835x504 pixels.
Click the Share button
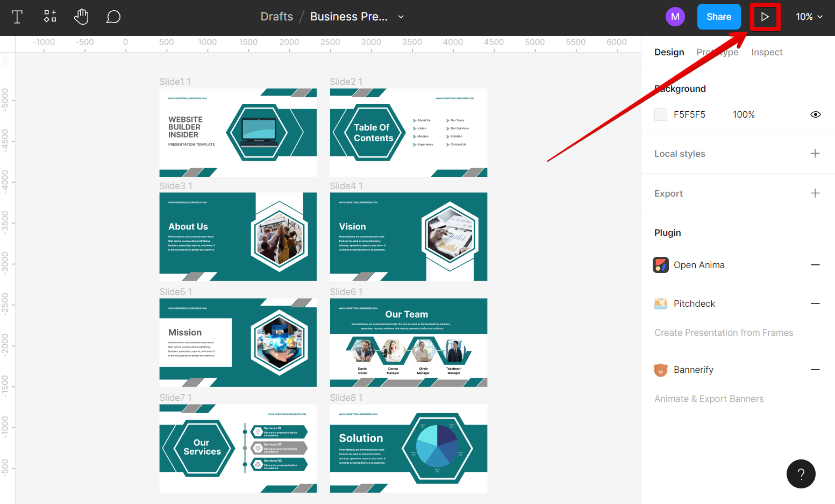tap(719, 17)
